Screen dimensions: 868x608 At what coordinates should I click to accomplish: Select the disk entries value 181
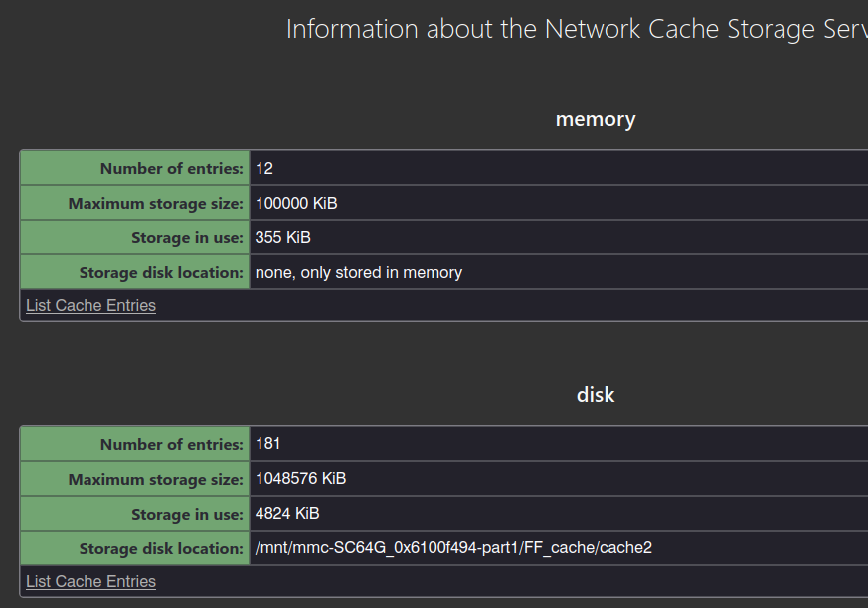pyautogui.click(x=268, y=444)
